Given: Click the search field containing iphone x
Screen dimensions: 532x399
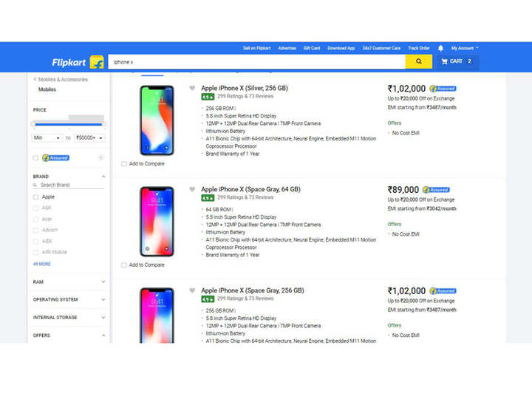Looking at the screenshot, I should click(x=257, y=62).
